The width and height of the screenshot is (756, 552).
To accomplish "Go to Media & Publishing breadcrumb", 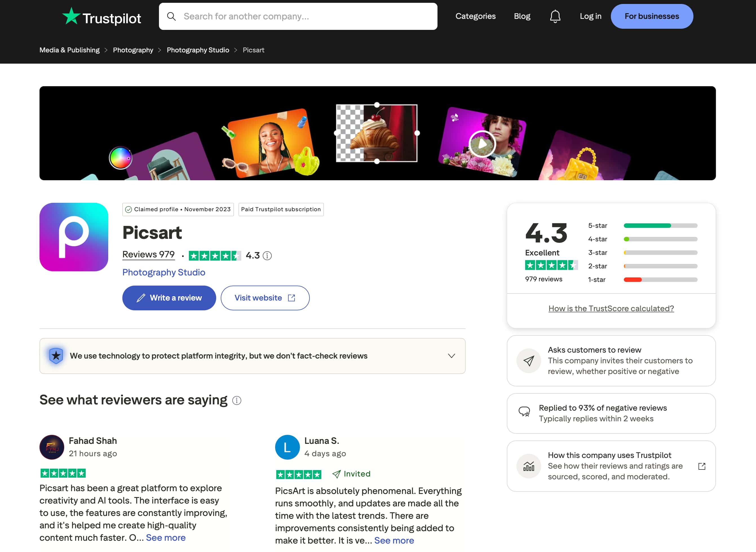I will point(70,50).
